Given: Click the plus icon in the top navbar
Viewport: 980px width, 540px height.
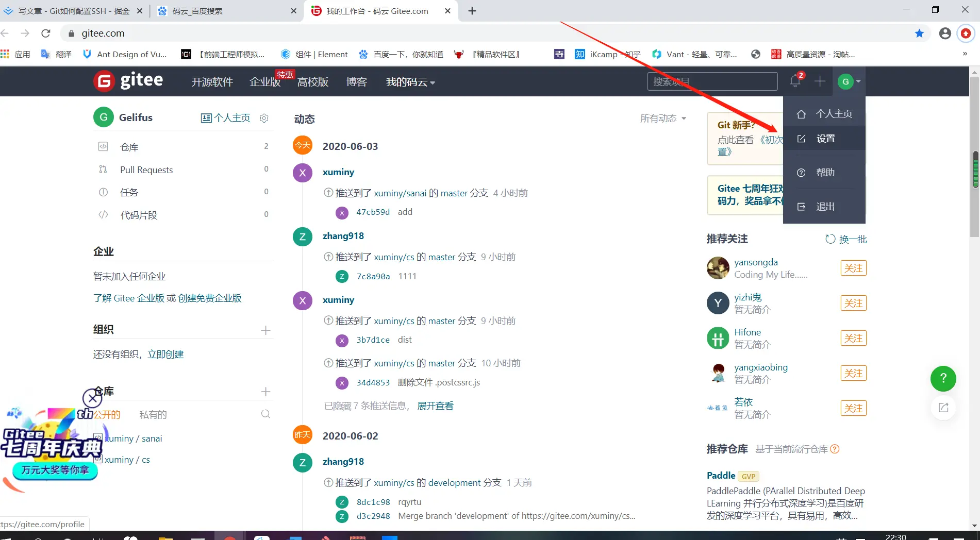Looking at the screenshot, I should pyautogui.click(x=820, y=81).
